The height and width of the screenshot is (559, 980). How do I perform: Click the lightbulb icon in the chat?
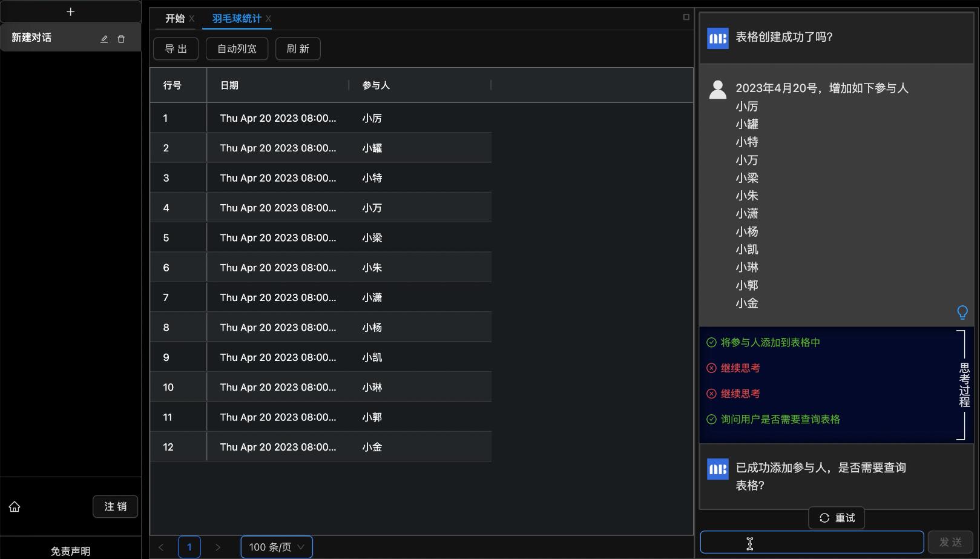(962, 313)
